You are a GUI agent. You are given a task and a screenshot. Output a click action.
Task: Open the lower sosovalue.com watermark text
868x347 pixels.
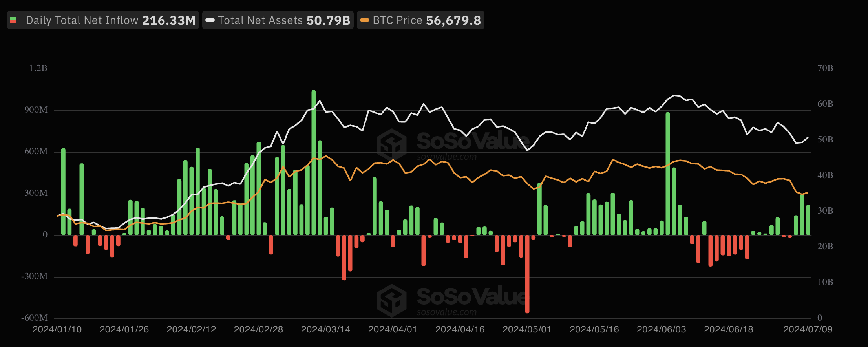click(447, 312)
